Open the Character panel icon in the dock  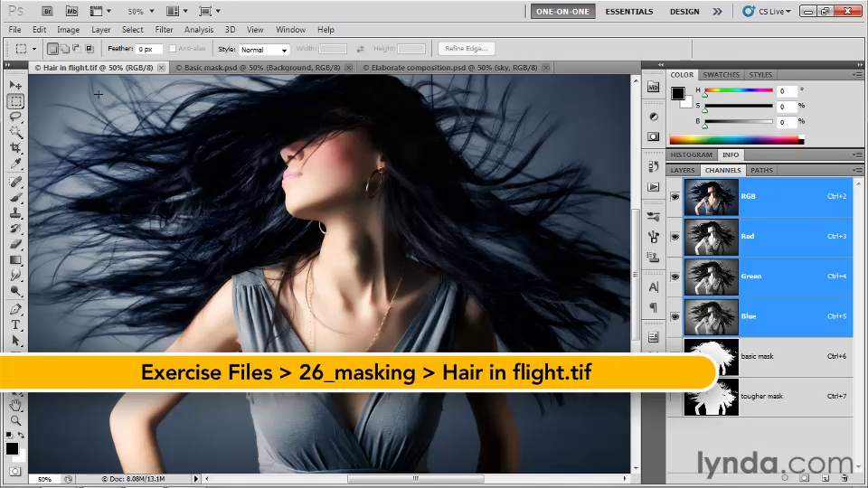pyautogui.click(x=653, y=287)
